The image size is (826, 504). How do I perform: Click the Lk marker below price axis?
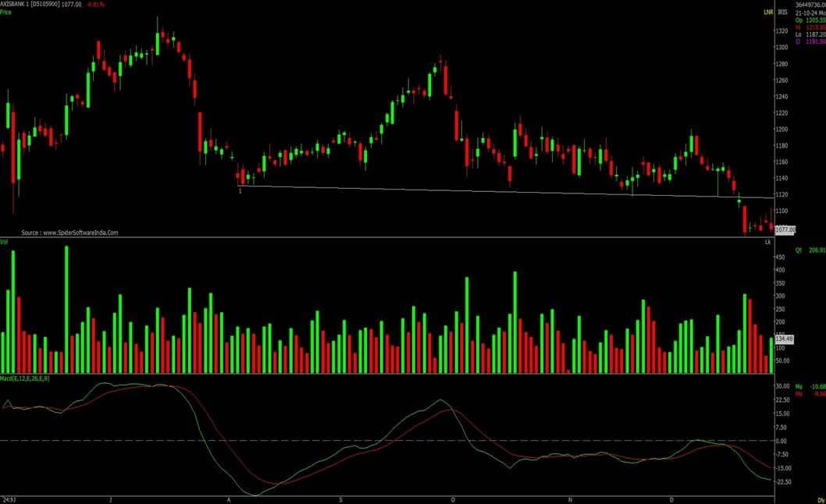tap(767, 243)
